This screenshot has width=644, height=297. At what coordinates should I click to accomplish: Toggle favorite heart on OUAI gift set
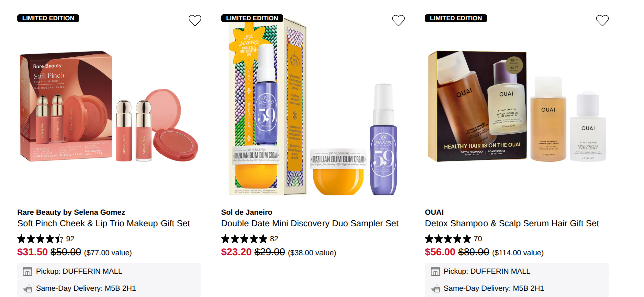click(x=602, y=20)
